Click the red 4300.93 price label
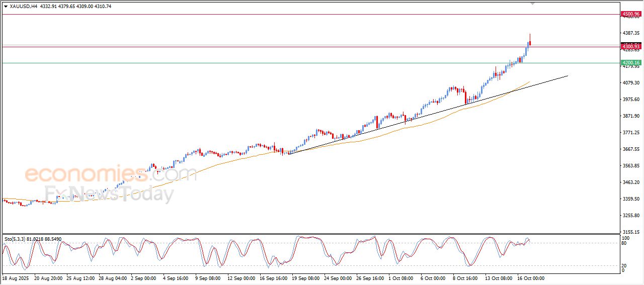644x285 pixels. [631, 46]
